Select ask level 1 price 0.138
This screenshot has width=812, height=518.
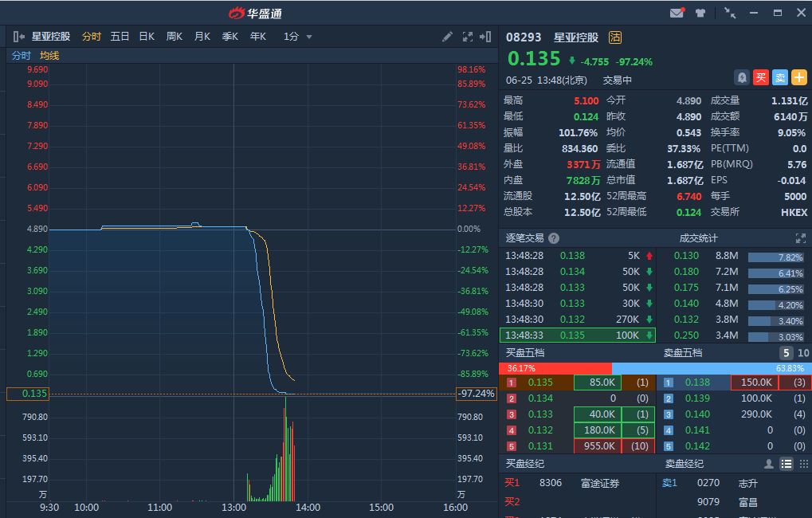(697, 383)
